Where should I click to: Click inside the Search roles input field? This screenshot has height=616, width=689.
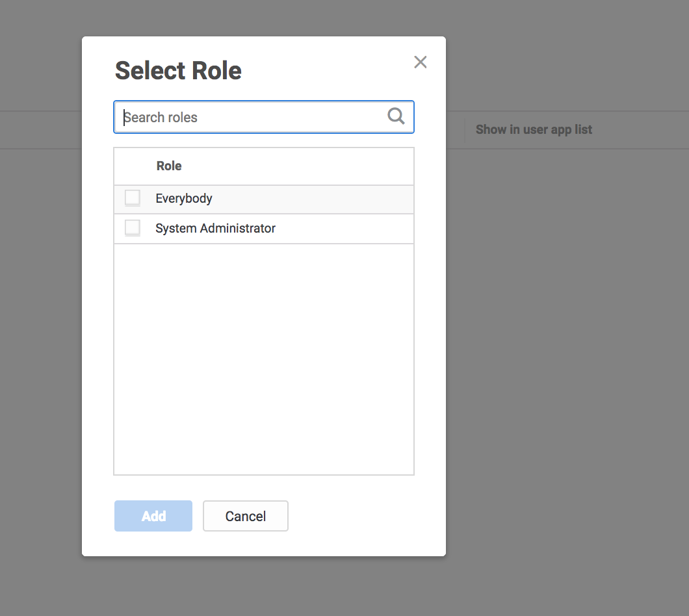pyautogui.click(x=247, y=117)
